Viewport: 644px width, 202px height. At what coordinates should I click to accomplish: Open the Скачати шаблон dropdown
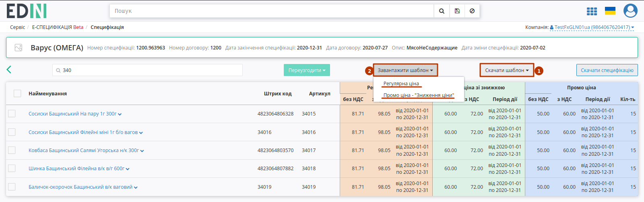[507, 70]
